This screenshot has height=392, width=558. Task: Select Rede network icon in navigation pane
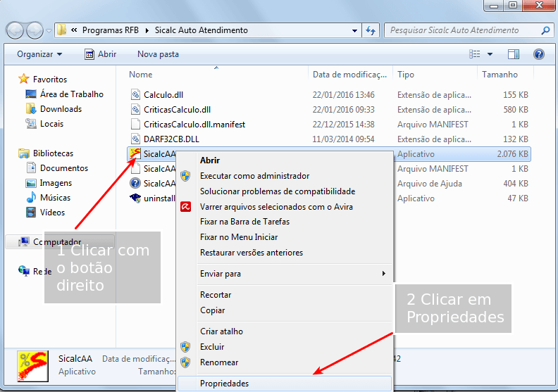[24, 271]
